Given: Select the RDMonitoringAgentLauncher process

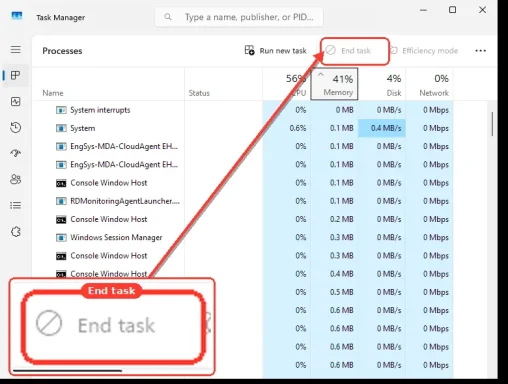Looking at the screenshot, I should (243, 201).
